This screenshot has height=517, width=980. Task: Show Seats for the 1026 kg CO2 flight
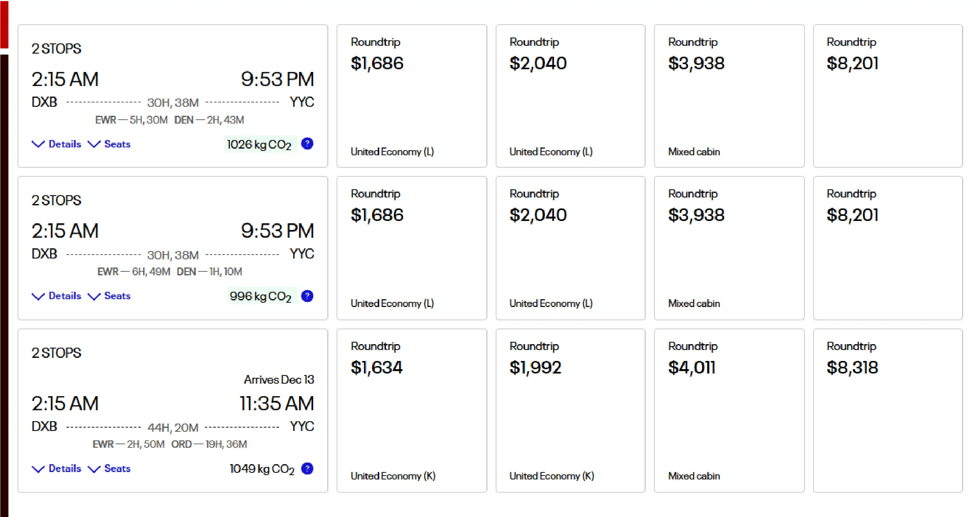pyautogui.click(x=109, y=144)
